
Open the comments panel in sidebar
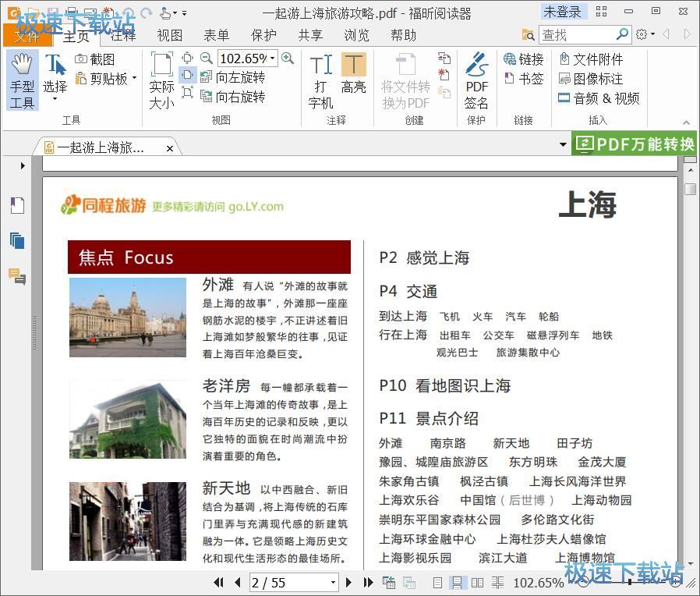click(x=17, y=275)
